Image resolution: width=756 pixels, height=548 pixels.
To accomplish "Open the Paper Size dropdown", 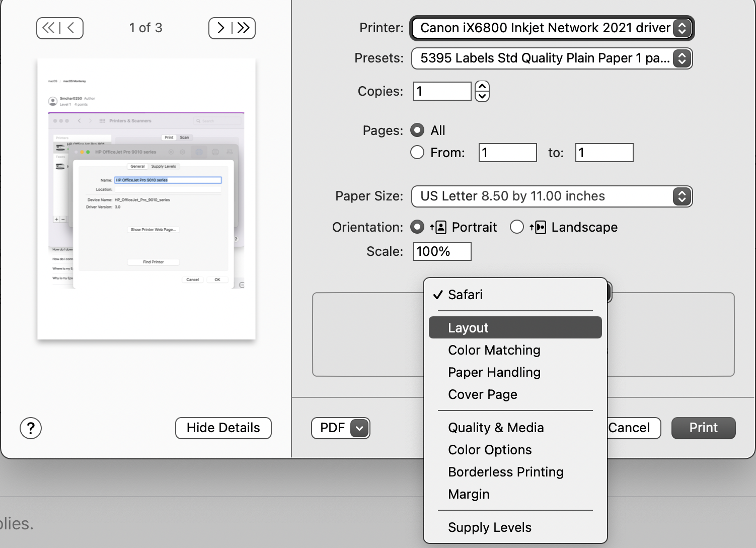I will (552, 196).
